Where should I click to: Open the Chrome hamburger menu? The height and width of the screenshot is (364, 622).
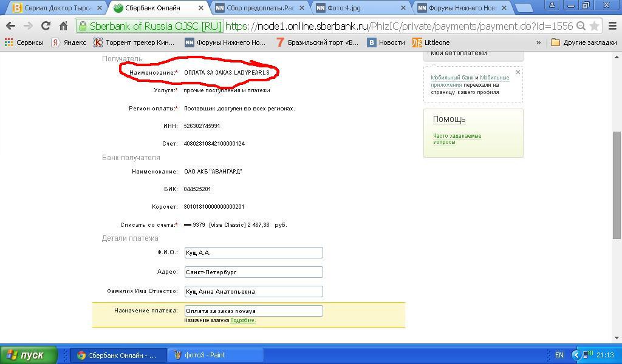(612, 26)
